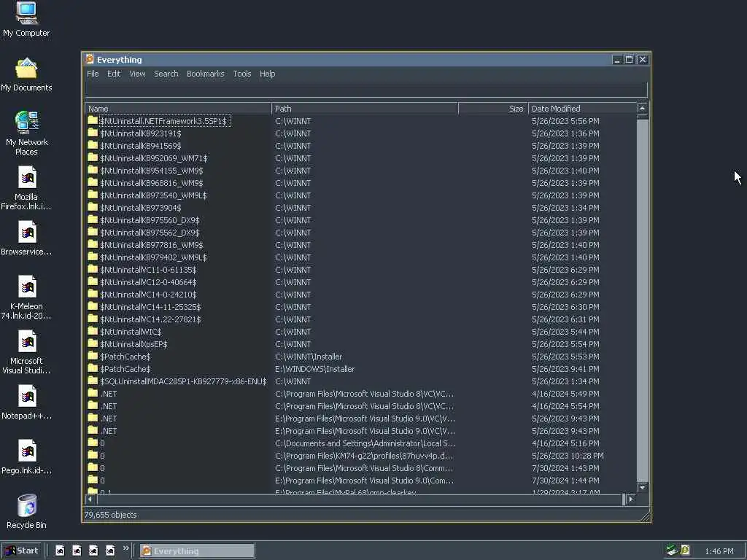Click folder icon of $SQLUninstallMDAC28SP1 row
The height and width of the screenshot is (560, 747).
pos(93,381)
